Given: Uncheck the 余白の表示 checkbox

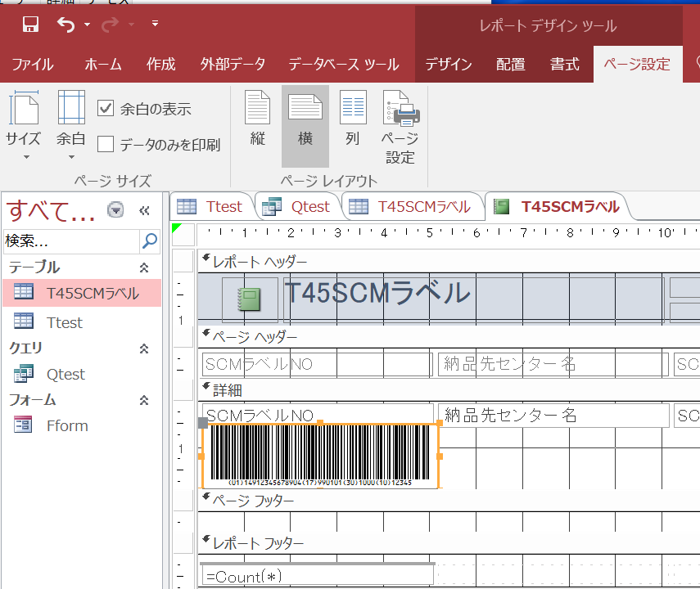Looking at the screenshot, I should click(x=106, y=109).
